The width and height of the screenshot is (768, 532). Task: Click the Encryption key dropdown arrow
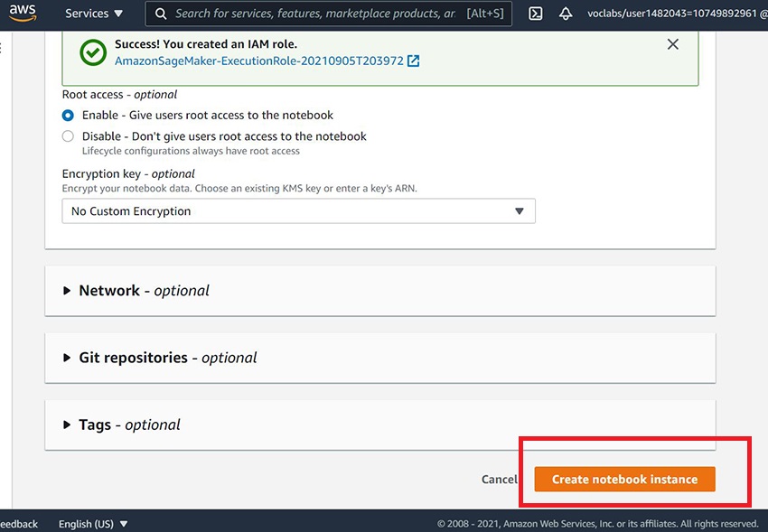point(520,210)
